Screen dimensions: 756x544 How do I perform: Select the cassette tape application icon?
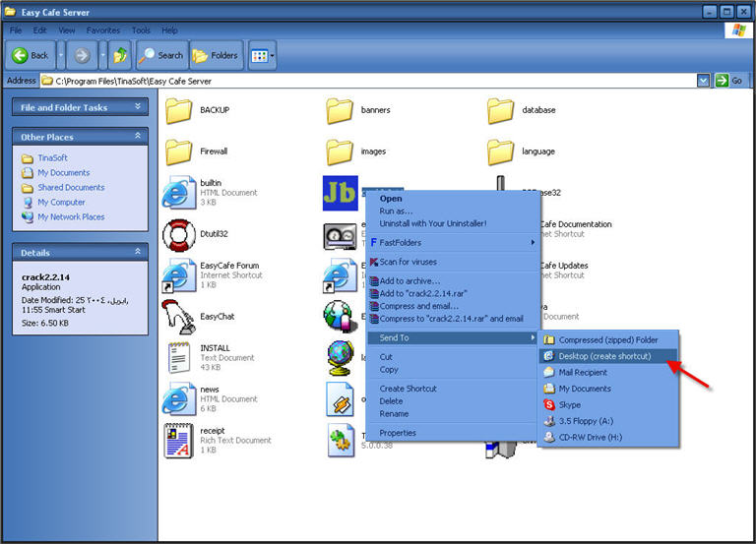pyautogui.click(x=340, y=235)
